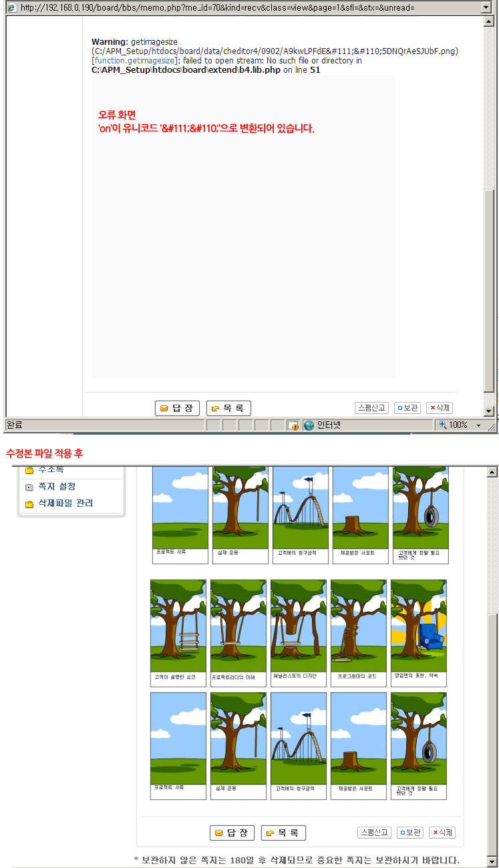The image size is (499, 868).
Task: Open the address bar URL history dropdown
Action: (486, 7)
